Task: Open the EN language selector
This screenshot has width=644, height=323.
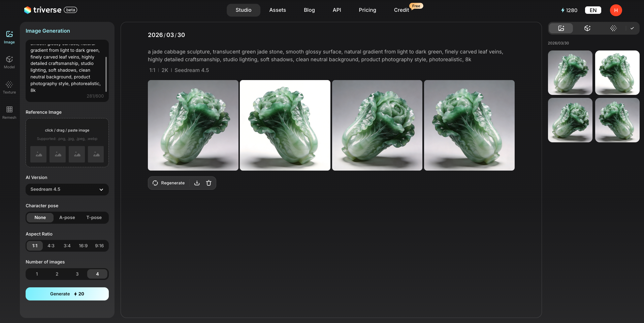Action: coord(593,10)
